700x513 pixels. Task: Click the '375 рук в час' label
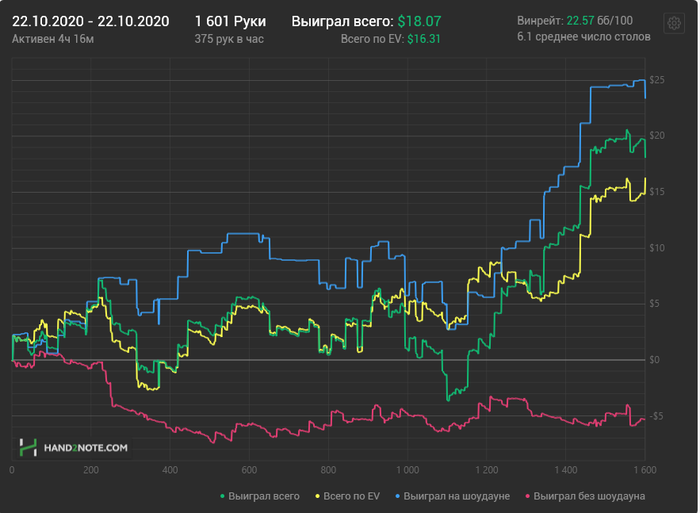pos(229,39)
